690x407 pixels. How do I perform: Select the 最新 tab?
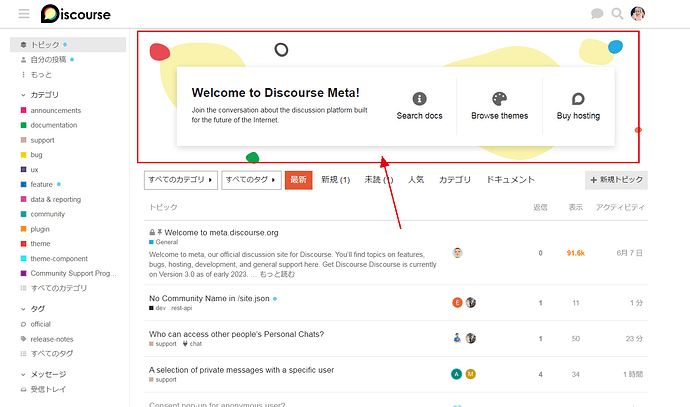click(298, 180)
